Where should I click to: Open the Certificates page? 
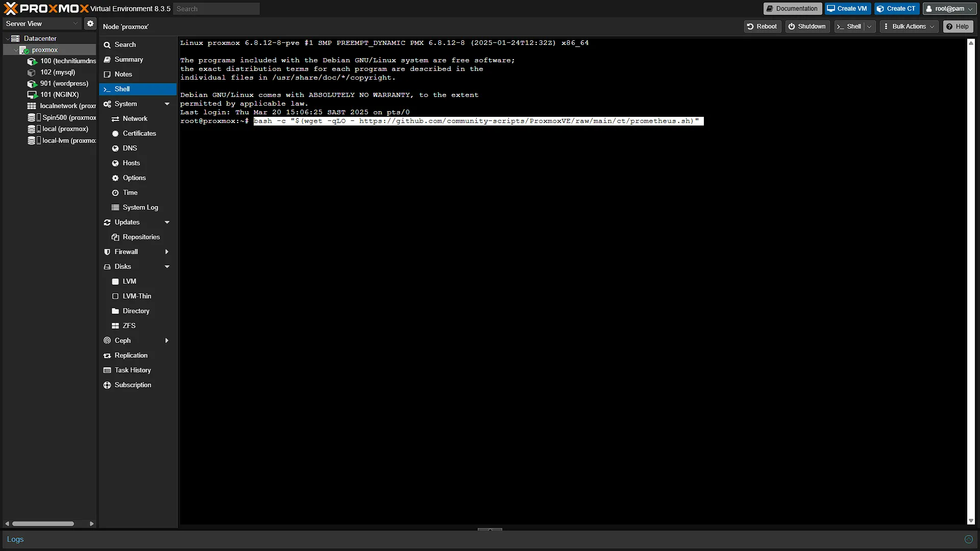[138, 134]
